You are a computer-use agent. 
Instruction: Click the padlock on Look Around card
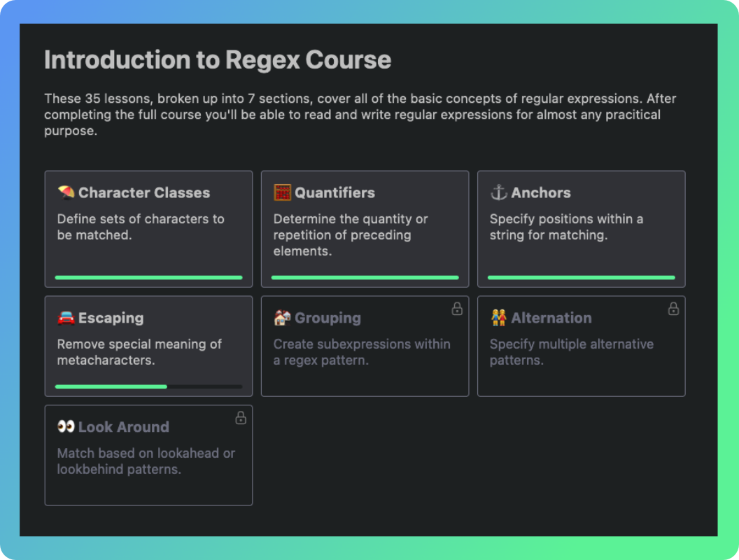coord(240,417)
